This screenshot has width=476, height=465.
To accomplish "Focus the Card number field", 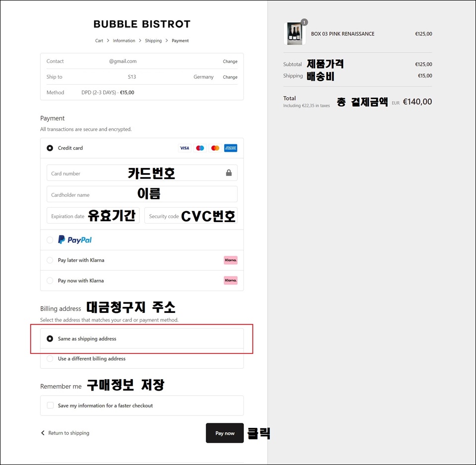I will [142, 173].
